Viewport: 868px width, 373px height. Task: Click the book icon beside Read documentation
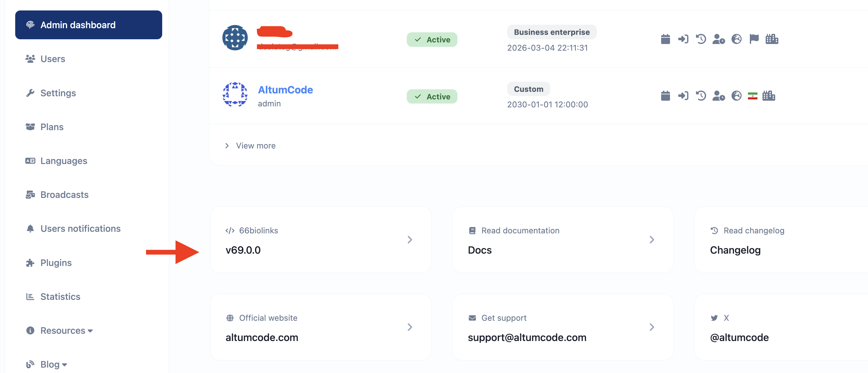472,231
